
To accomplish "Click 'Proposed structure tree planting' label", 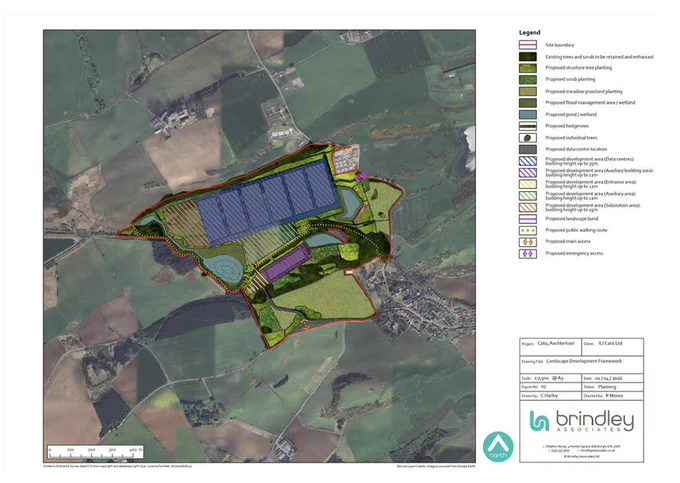I will (579, 68).
